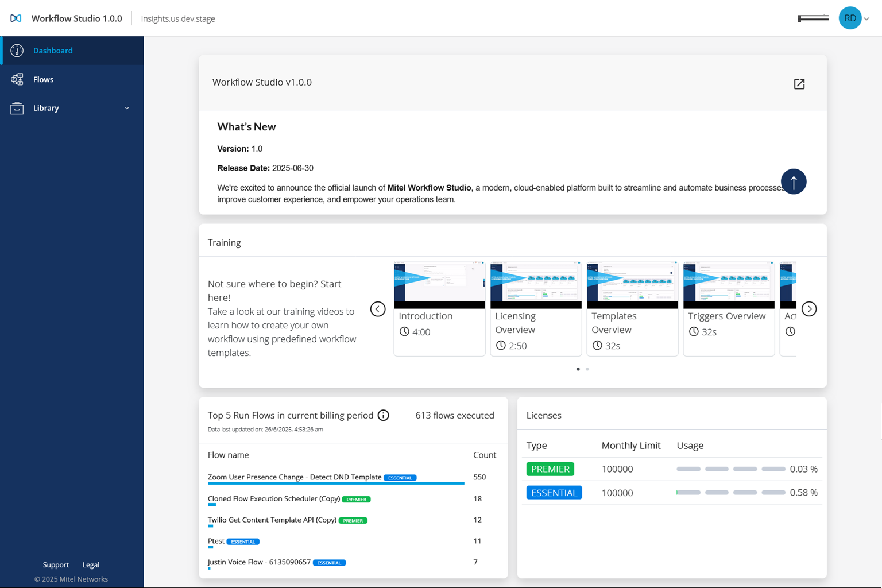Click the Flows sidebar icon

point(17,79)
